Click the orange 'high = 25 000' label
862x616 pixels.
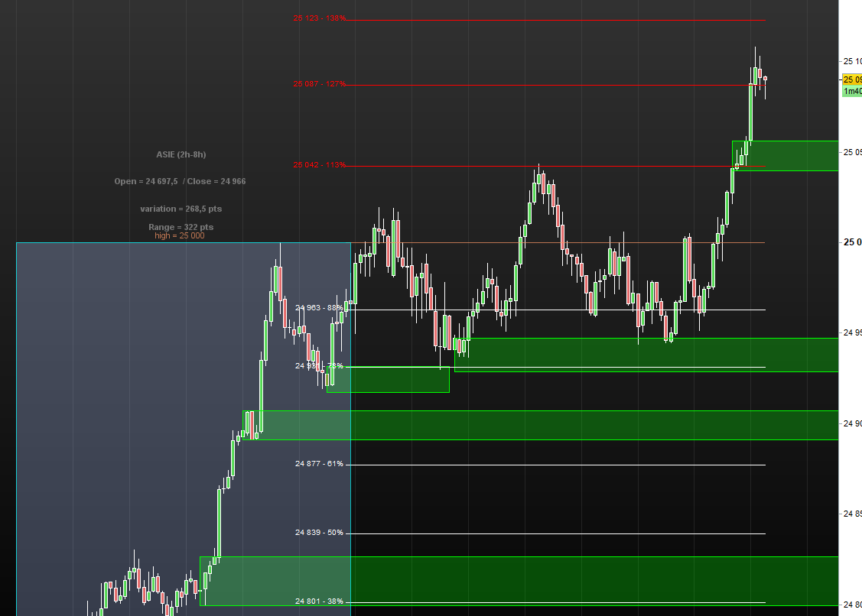(x=179, y=235)
